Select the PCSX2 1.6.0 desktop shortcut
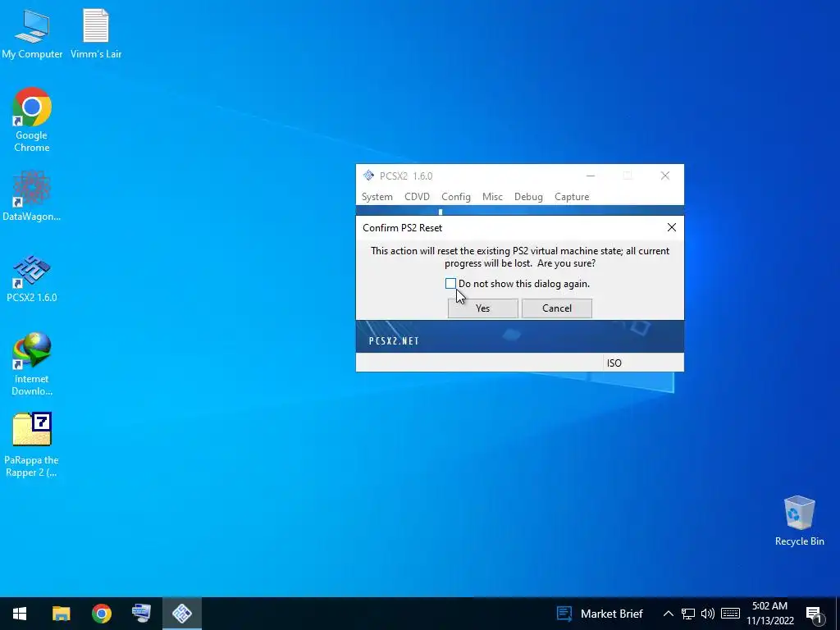Image resolution: width=840 pixels, height=630 pixels. pyautogui.click(x=32, y=279)
